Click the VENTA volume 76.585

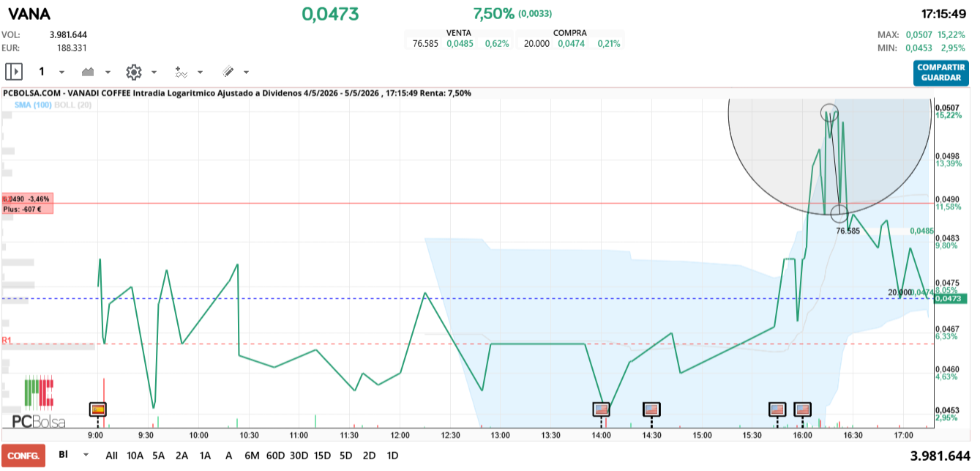pyautogui.click(x=425, y=43)
